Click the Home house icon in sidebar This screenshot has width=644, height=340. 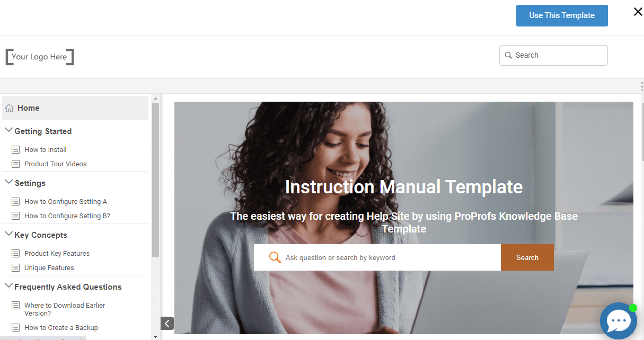point(9,108)
